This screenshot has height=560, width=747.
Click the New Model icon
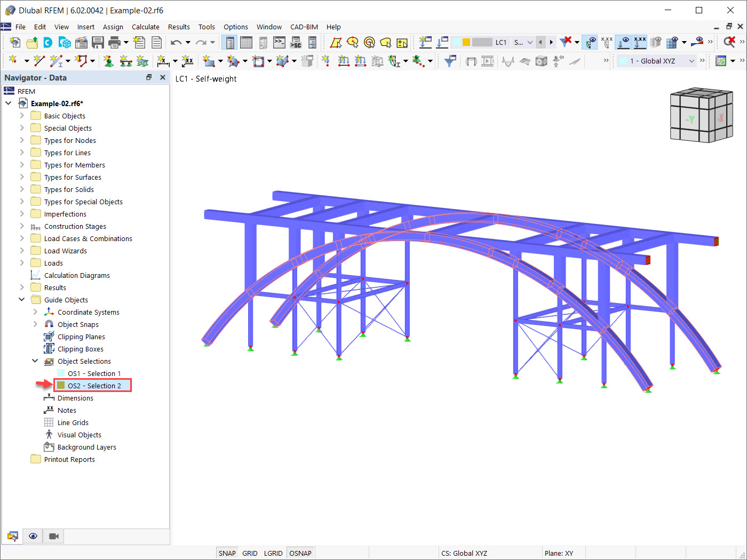pos(15,42)
